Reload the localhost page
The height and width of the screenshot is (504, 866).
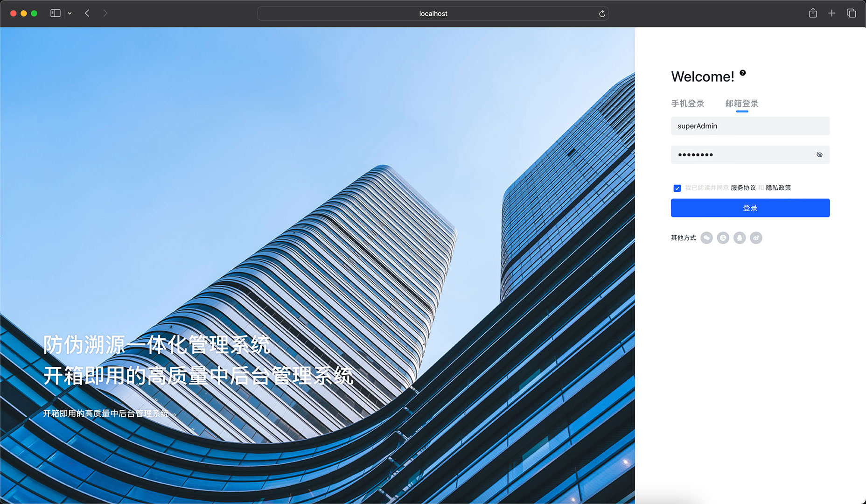[602, 14]
